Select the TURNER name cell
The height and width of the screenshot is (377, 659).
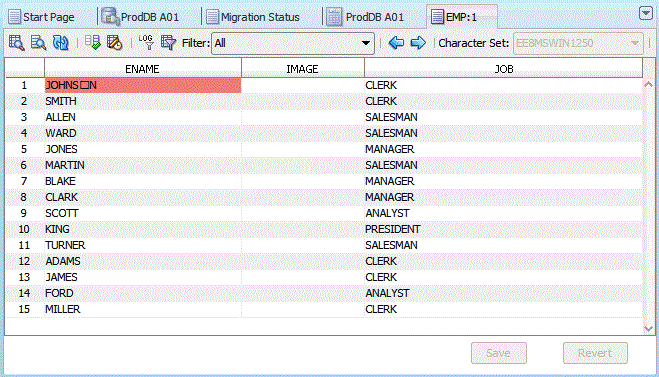pyautogui.click(x=143, y=245)
